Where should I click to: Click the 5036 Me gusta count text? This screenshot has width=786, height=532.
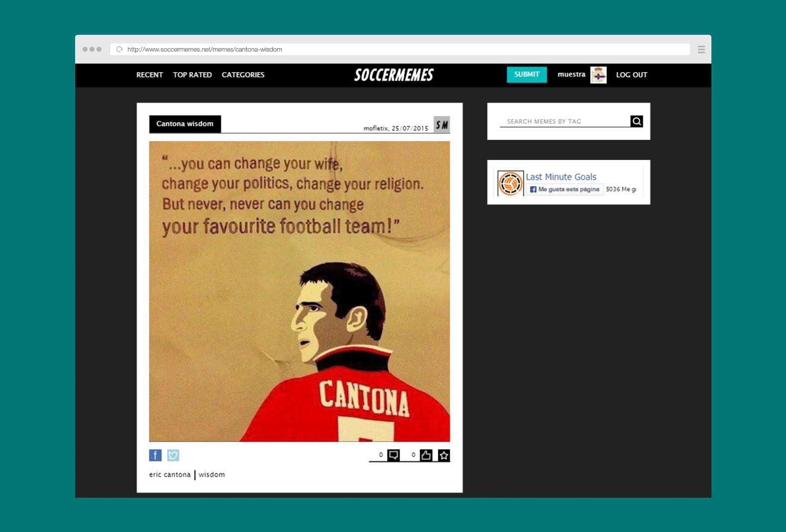pos(621,189)
